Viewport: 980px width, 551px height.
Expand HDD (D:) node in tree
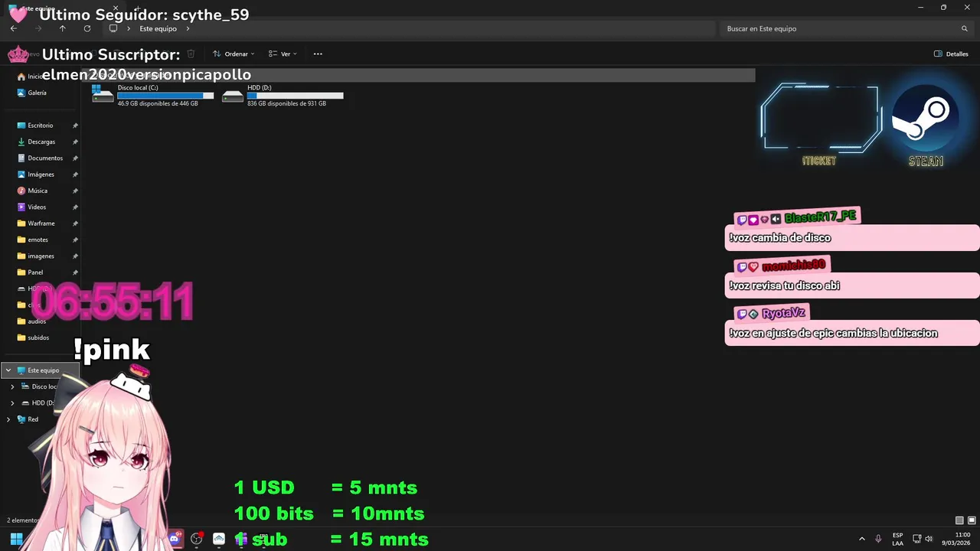pyautogui.click(x=12, y=403)
